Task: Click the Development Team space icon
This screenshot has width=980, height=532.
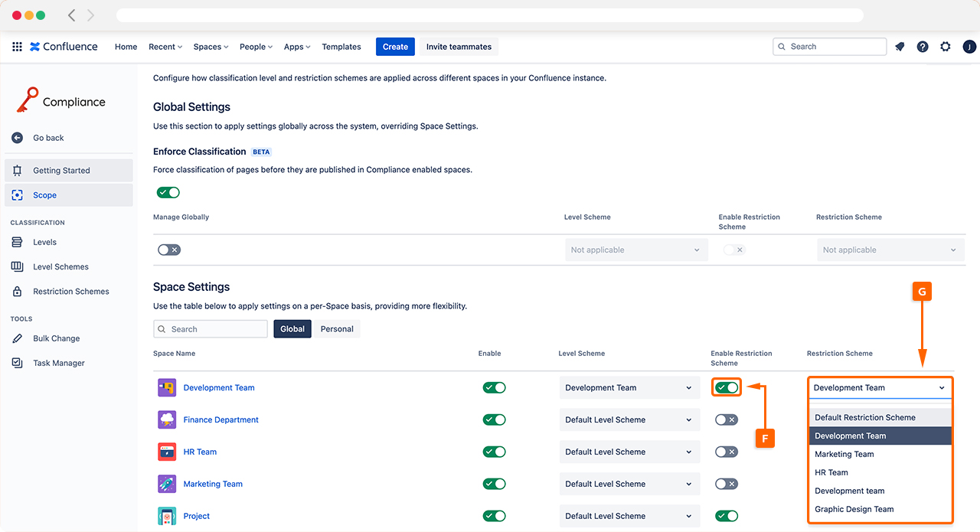Action: click(167, 387)
